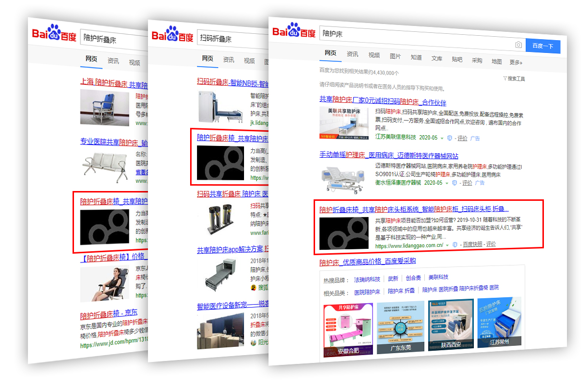588x384 pixels.
Task: Click the camera image-search icon in search box
Action: tap(518, 45)
